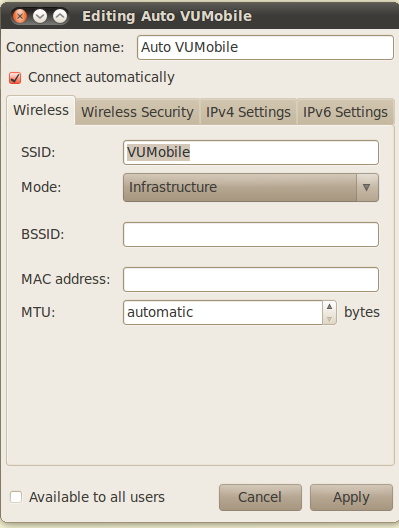The height and width of the screenshot is (528, 399).
Task: Click into the SSID field
Action: click(251, 153)
